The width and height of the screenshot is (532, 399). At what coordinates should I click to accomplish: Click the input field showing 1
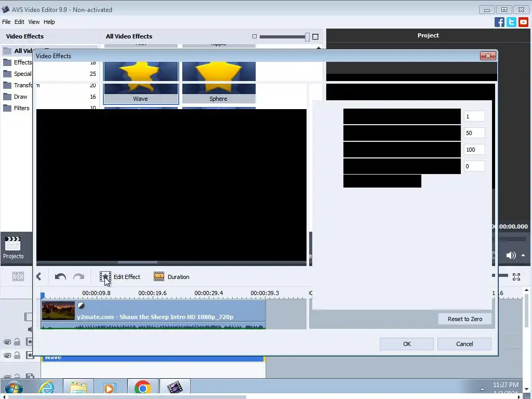(x=474, y=116)
